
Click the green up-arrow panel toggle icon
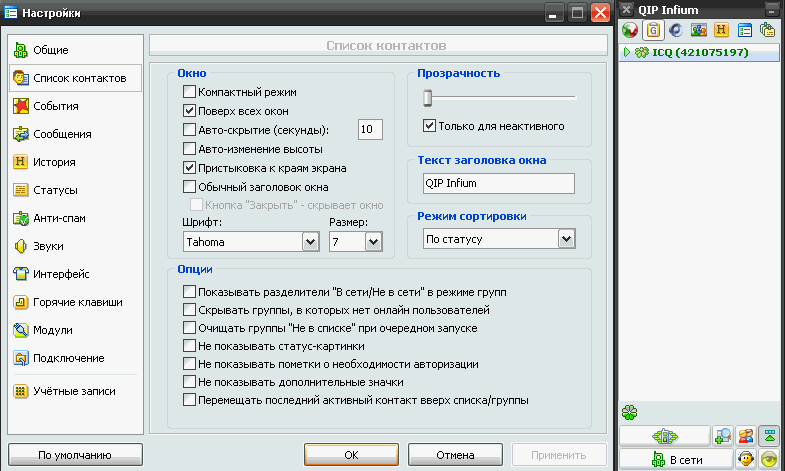[769, 436]
